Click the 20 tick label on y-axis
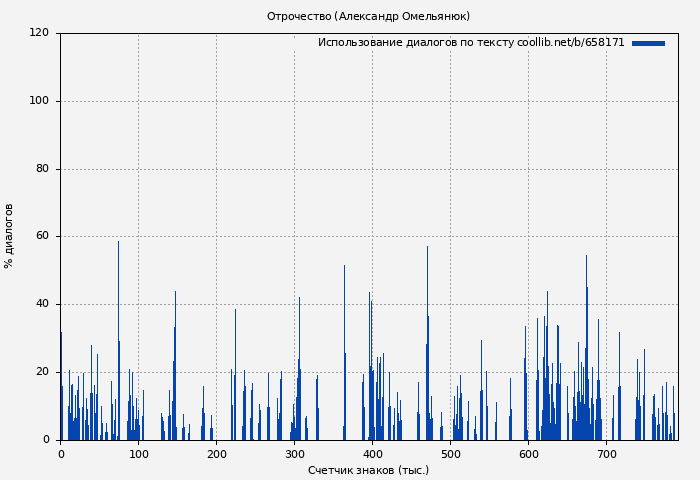700x480 pixels. click(x=42, y=372)
